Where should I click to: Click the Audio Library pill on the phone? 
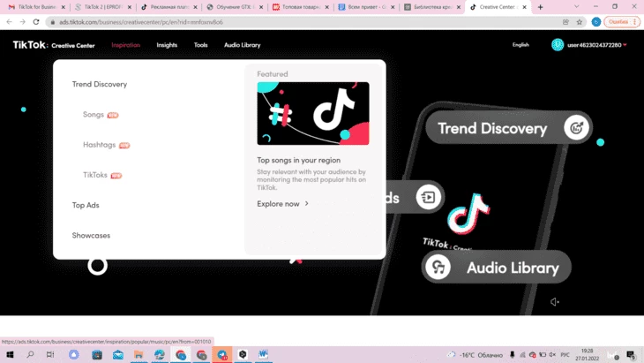496,268
